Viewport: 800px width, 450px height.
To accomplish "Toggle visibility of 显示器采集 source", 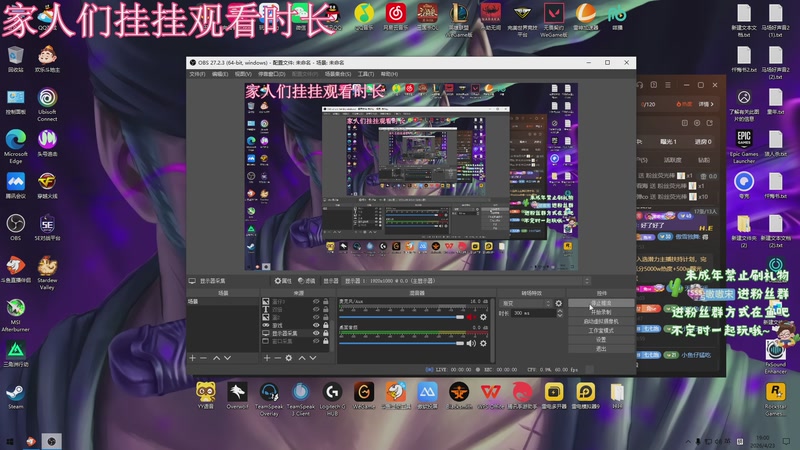I will point(316,333).
